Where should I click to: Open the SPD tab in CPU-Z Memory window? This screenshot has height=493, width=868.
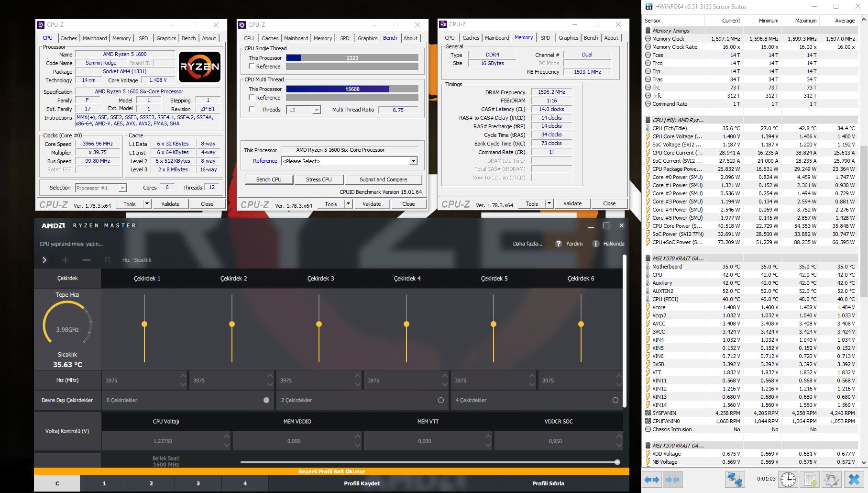coord(546,38)
